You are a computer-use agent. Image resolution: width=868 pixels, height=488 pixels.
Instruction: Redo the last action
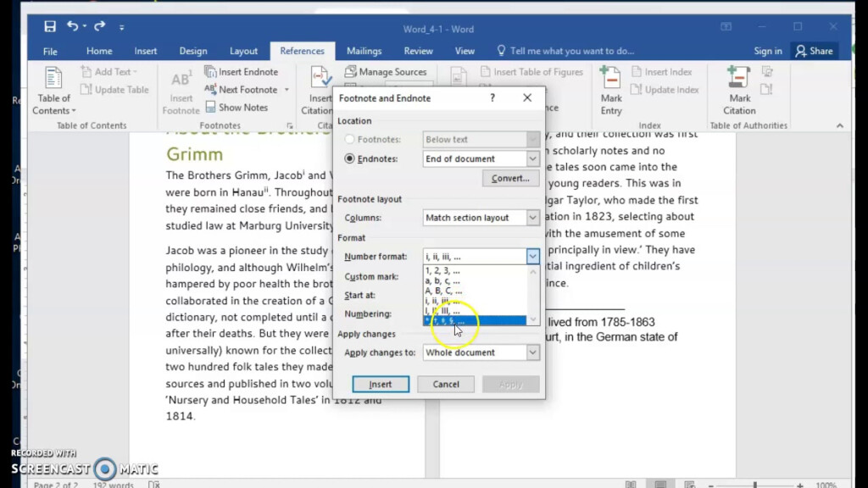click(x=100, y=26)
